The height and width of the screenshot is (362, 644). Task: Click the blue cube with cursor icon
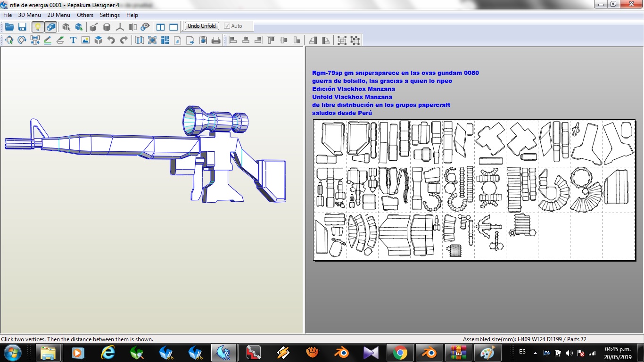click(x=79, y=26)
